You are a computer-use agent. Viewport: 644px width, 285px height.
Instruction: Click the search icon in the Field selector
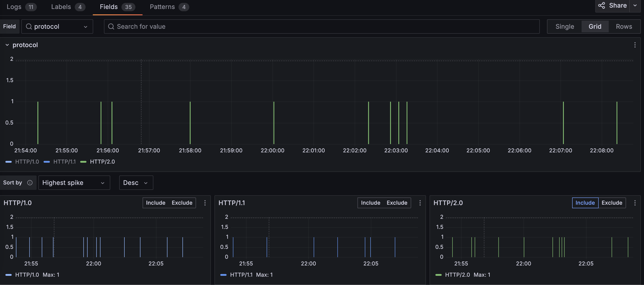point(29,26)
